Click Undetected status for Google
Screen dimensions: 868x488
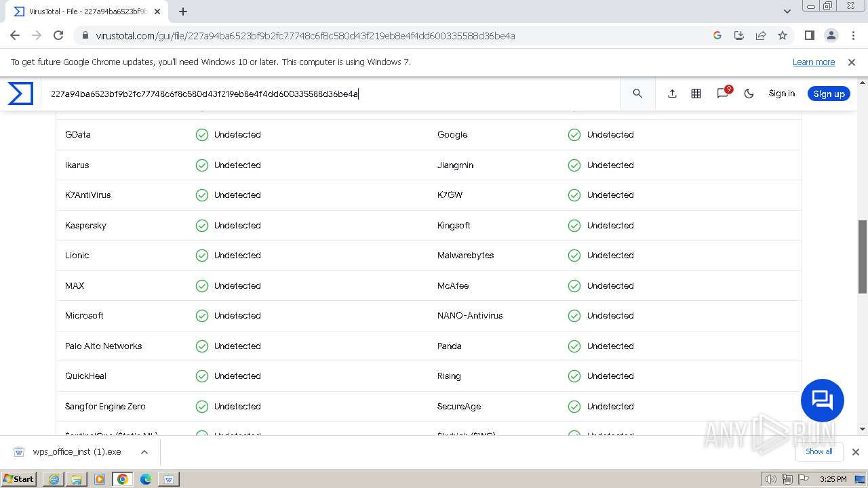(x=610, y=135)
